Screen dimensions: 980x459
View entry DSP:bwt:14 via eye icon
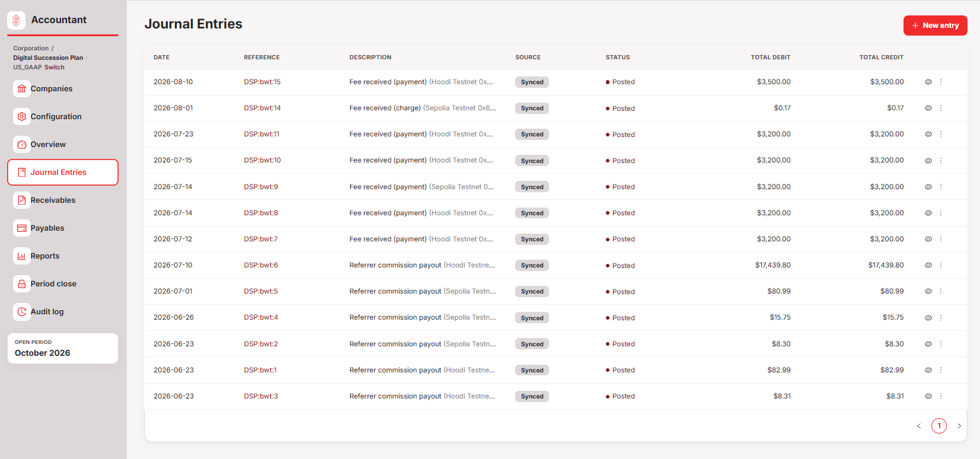point(928,108)
